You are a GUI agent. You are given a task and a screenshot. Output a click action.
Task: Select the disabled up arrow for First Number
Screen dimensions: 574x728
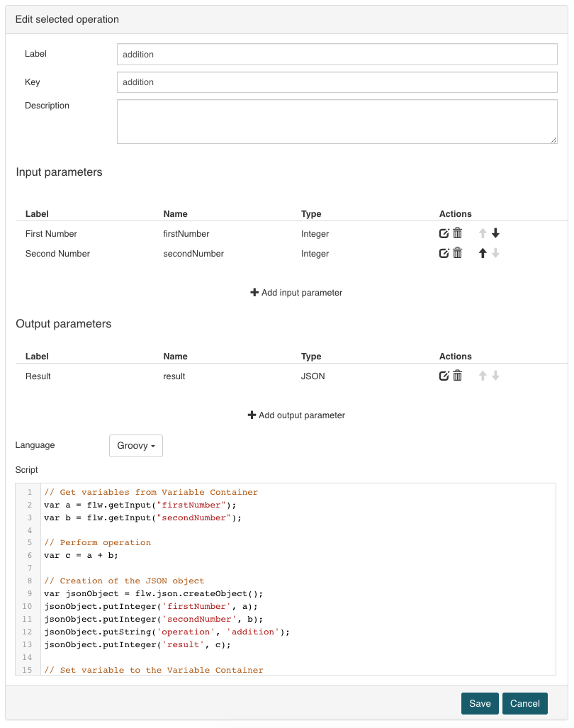pos(482,233)
